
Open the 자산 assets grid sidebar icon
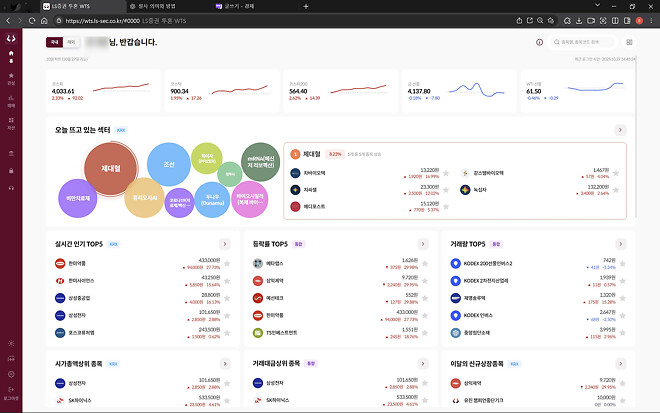click(11, 120)
